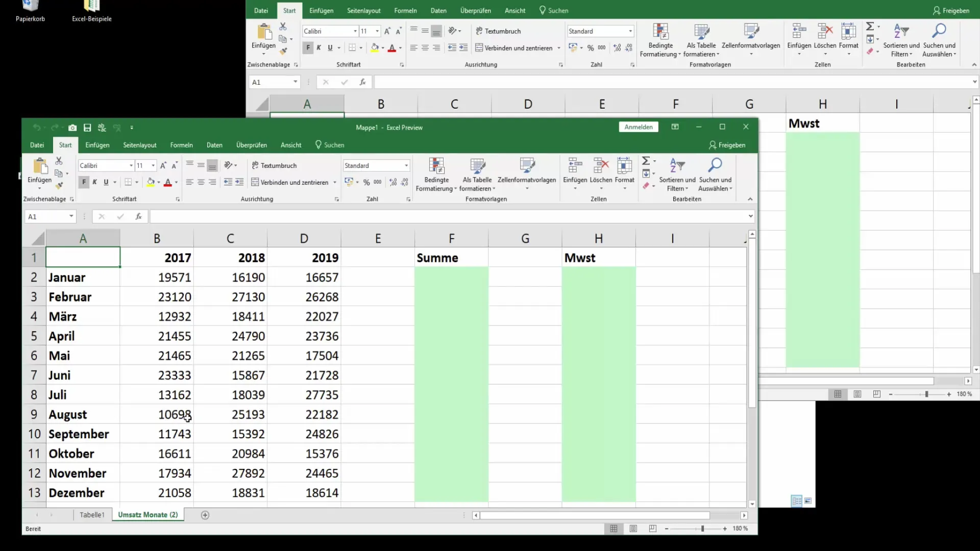Screen dimensions: 980x551
Task: Toggle italic K button in Mappe1 ribbon
Action: [x=95, y=182]
